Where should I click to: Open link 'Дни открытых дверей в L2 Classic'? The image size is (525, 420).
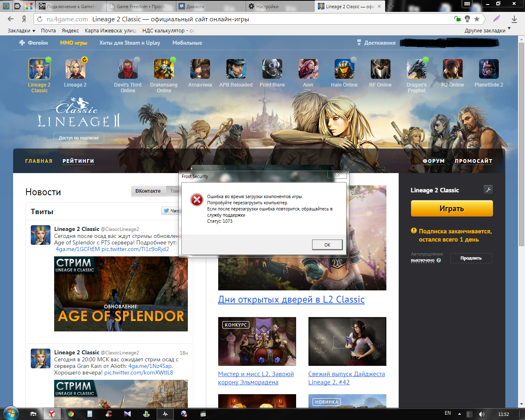[x=291, y=300]
